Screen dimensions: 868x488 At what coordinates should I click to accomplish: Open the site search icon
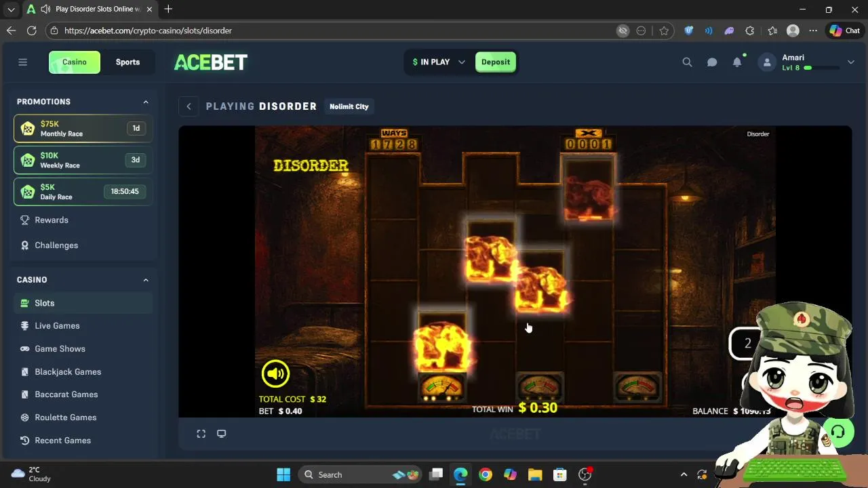[x=687, y=62]
